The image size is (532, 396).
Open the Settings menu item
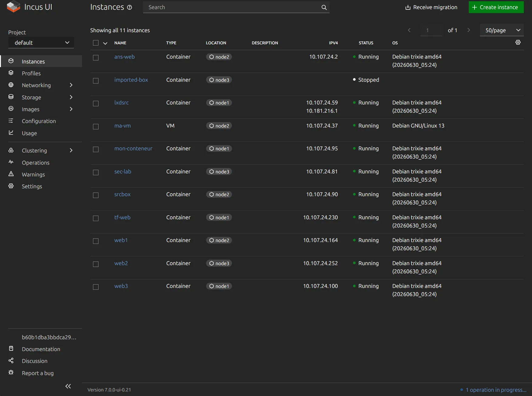tap(41, 186)
